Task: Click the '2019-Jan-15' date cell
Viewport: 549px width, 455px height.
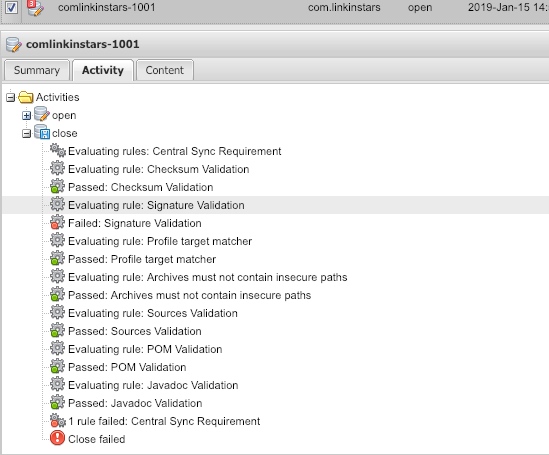Action: pos(508,7)
